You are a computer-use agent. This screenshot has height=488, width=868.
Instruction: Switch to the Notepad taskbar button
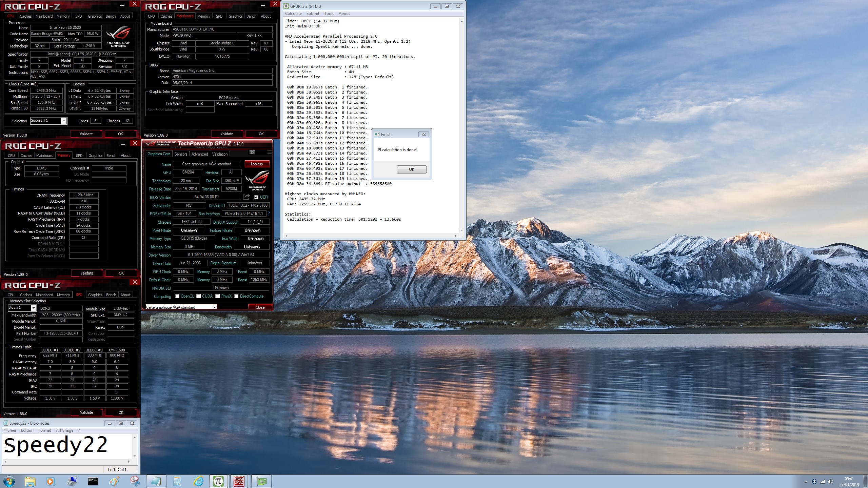[156, 481]
